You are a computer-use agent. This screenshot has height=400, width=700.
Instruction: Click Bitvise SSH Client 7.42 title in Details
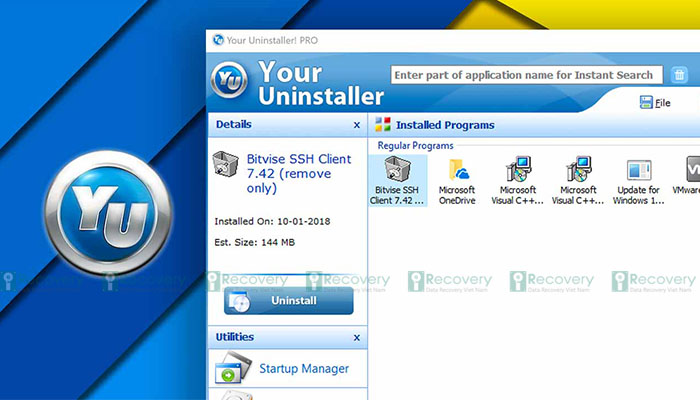click(x=299, y=174)
